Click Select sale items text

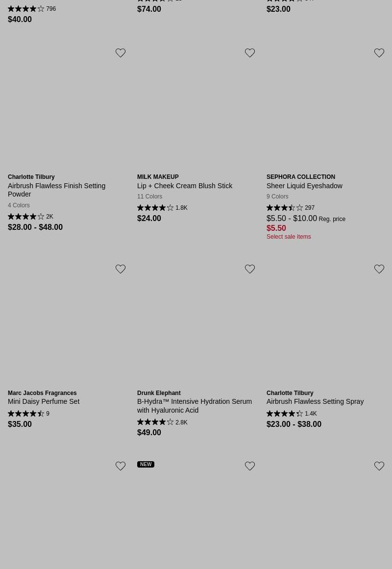(289, 237)
